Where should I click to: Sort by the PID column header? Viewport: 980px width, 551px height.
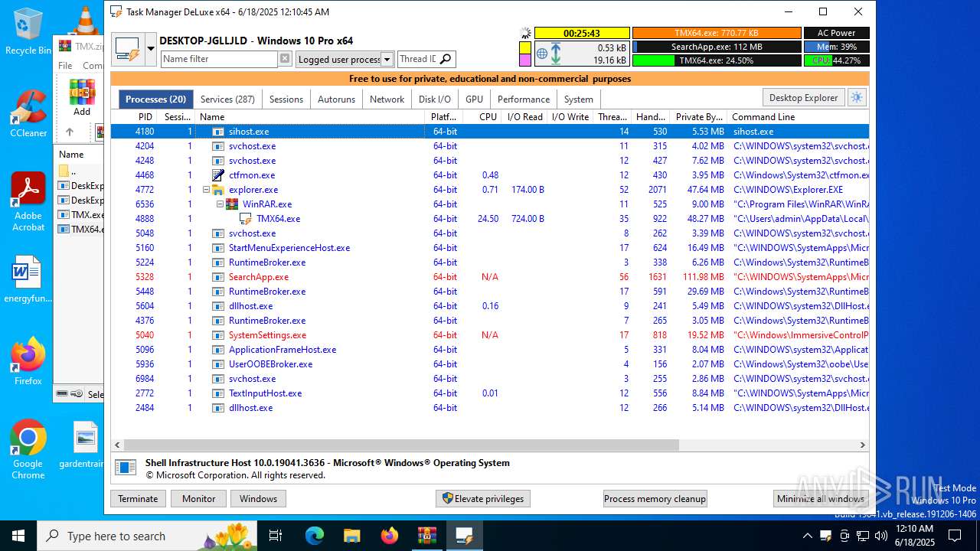[135, 117]
